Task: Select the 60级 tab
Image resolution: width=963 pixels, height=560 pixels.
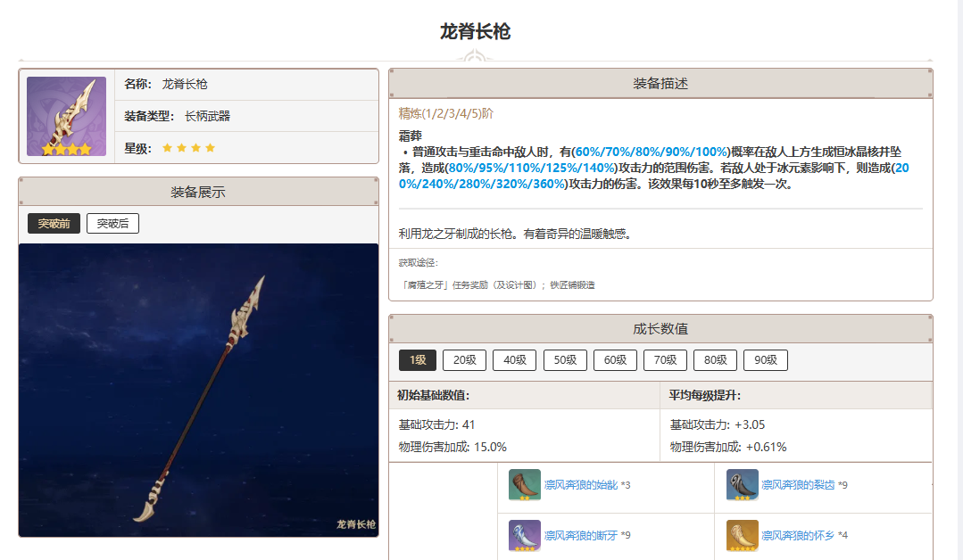Action: [615, 360]
